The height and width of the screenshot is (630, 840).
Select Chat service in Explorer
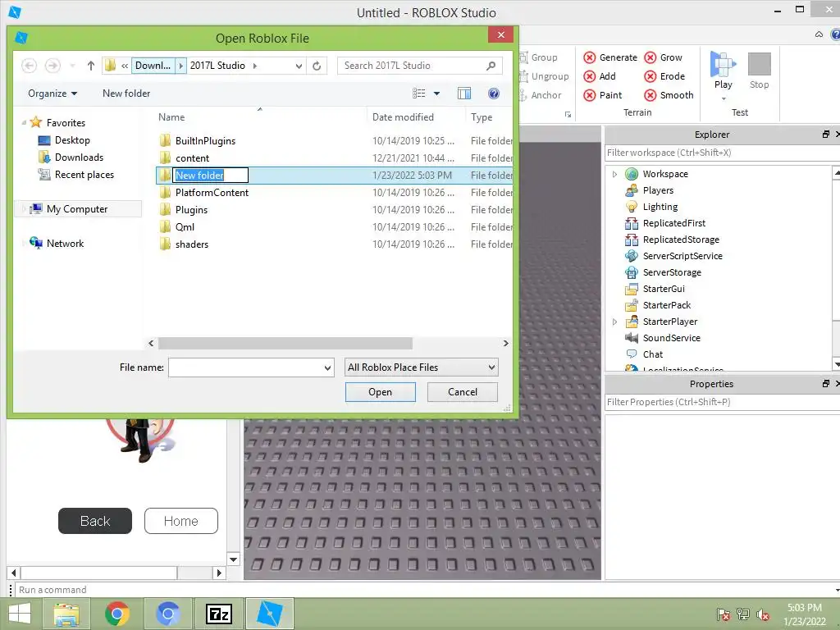pyautogui.click(x=652, y=354)
